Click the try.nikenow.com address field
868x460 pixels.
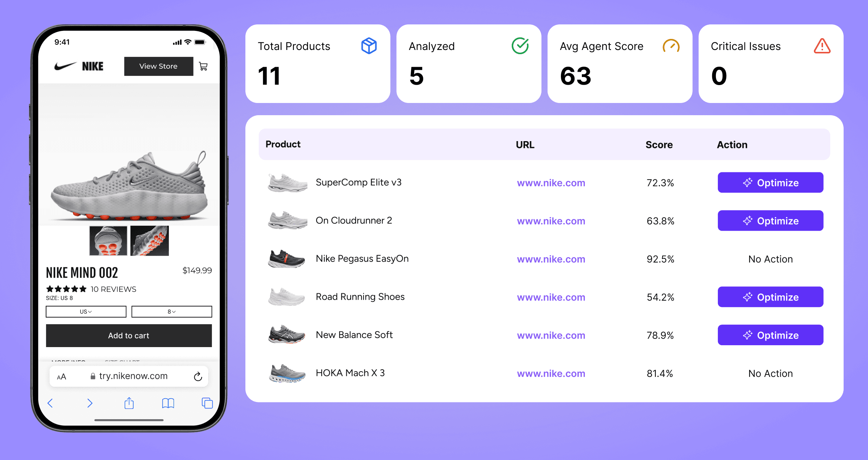click(133, 376)
